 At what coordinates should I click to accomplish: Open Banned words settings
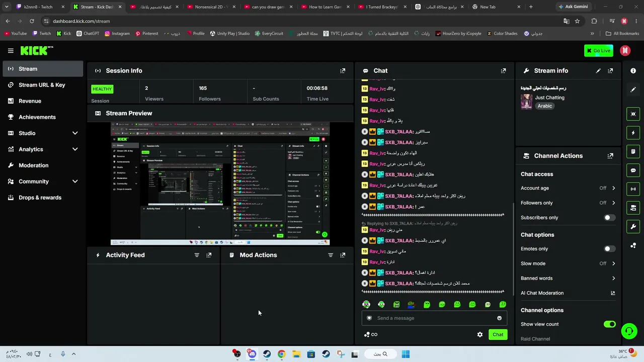click(x=568, y=279)
